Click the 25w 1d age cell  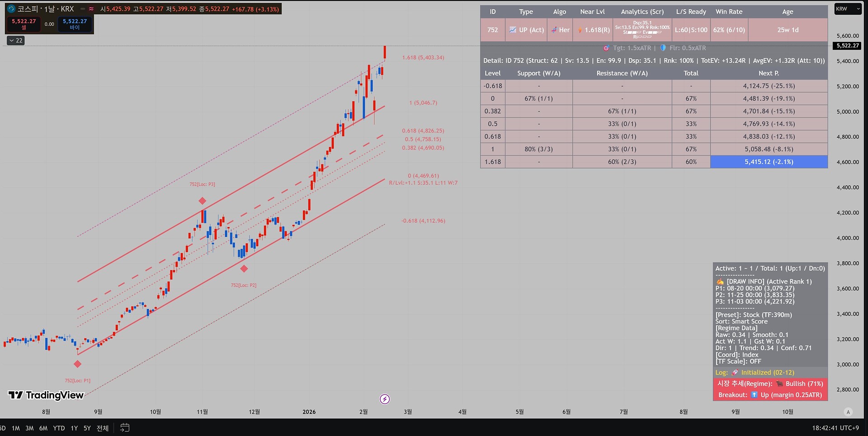(788, 30)
